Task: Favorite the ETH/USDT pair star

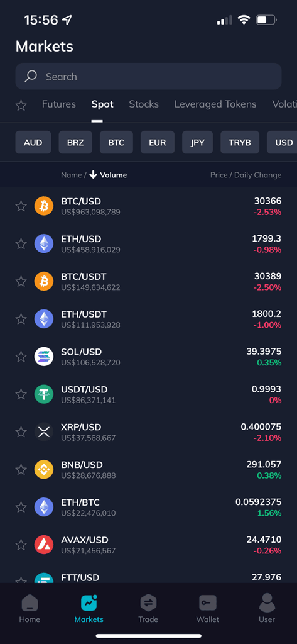Action: [x=21, y=319]
